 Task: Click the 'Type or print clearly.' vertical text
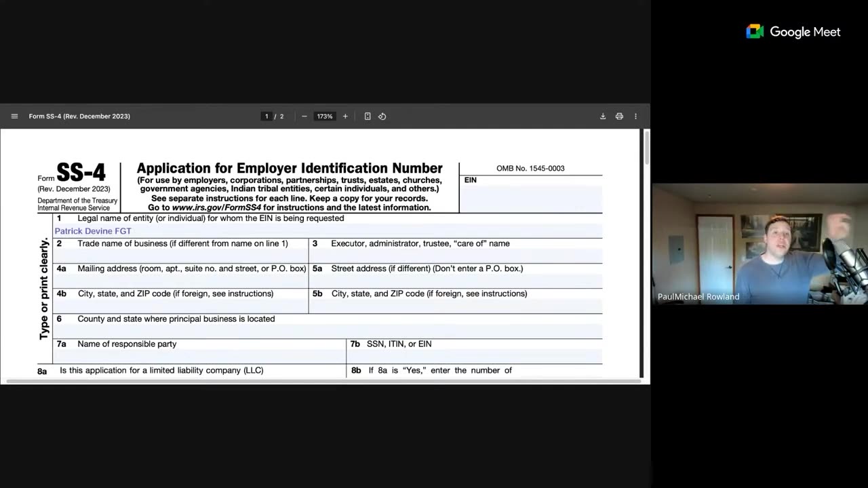pyautogui.click(x=44, y=288)
